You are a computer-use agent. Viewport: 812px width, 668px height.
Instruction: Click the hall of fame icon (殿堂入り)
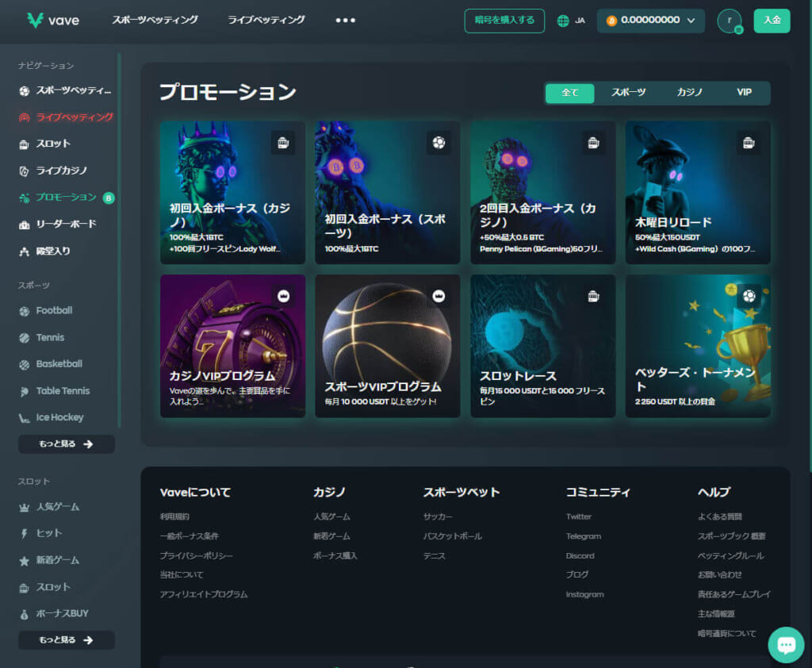(25, 251)
